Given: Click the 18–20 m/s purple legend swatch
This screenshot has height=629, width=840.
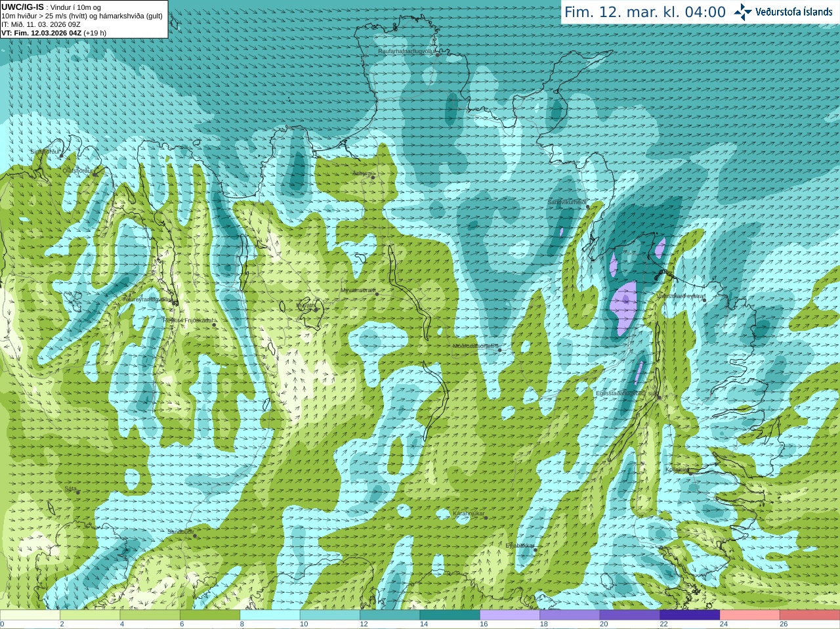Looking at the screenshot, I should (570, 615).
